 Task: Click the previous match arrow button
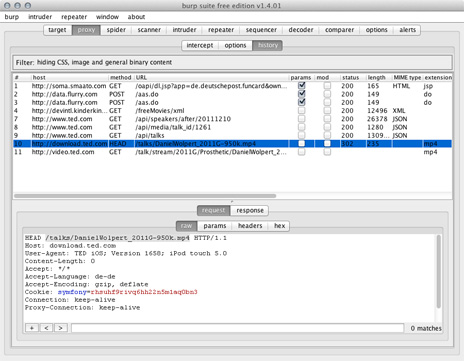tap(46, 328)
